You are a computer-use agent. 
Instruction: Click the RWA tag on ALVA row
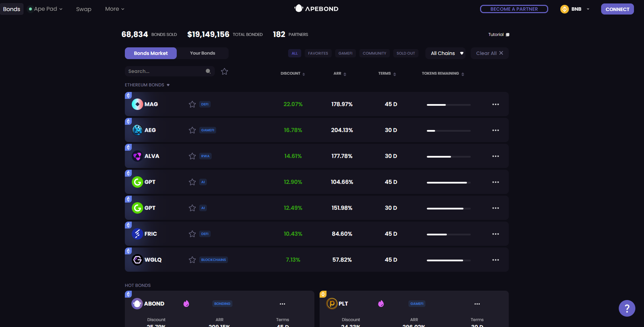coord(205,156)
